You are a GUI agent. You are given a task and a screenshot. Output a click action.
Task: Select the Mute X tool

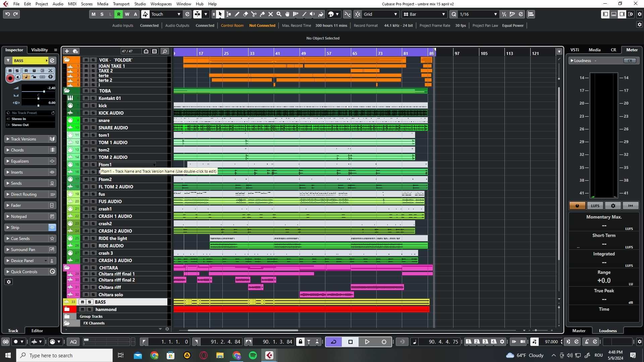pyautogui.click(x=271, y=14)
